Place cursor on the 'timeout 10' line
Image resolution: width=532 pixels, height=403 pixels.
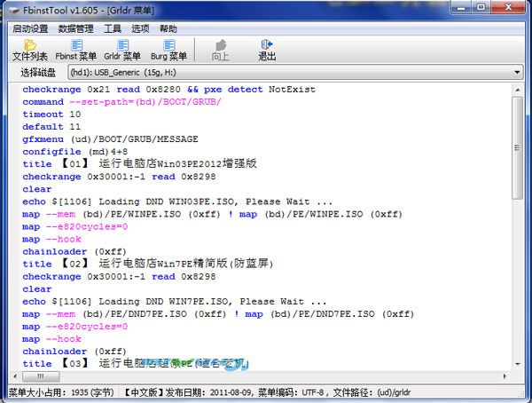click(x=51, y=115)
